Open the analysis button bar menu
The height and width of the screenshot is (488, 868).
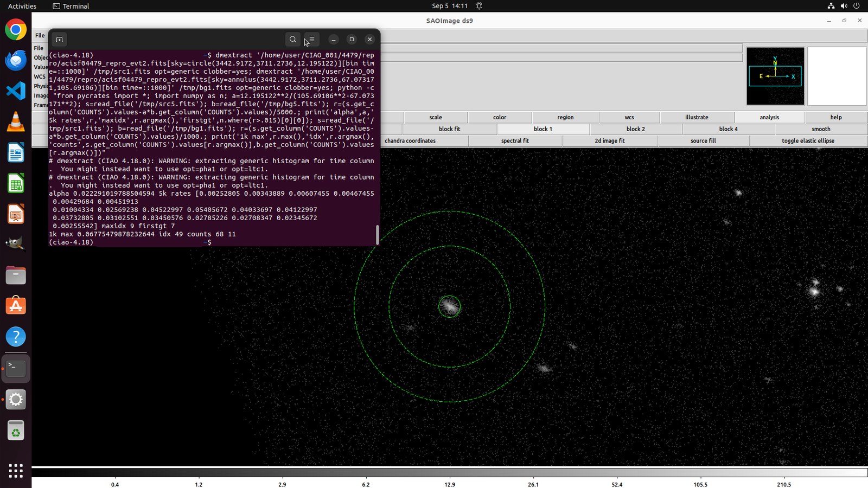tap(769, 117)
